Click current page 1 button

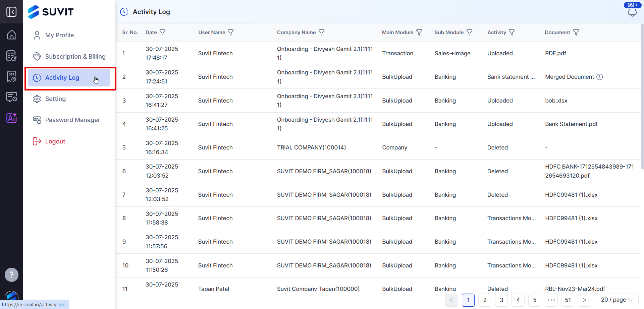[x=468, y=300]
